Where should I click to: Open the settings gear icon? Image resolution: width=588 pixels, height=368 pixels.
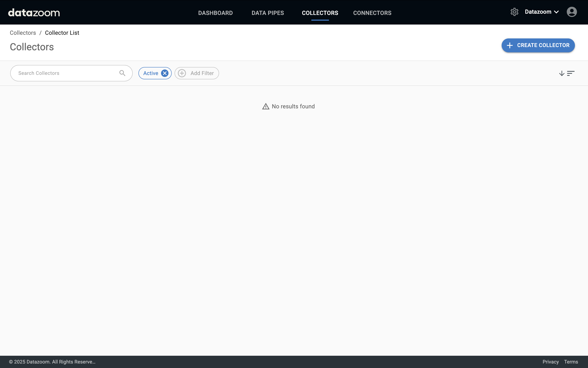(x=514, y=12)
